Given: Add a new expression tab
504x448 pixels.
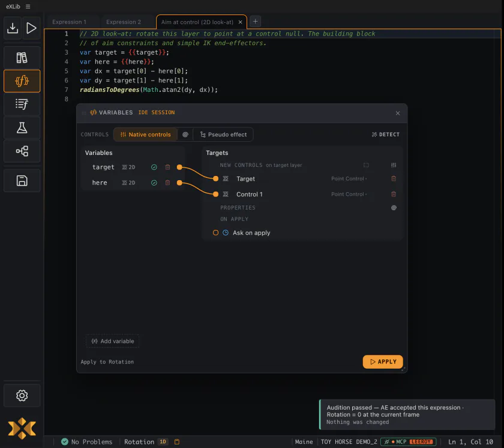Looking at the screenshot, I should [255, 22].
